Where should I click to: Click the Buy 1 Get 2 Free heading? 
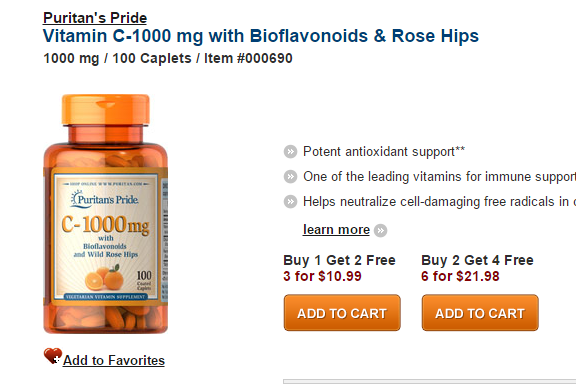point(339,260)
